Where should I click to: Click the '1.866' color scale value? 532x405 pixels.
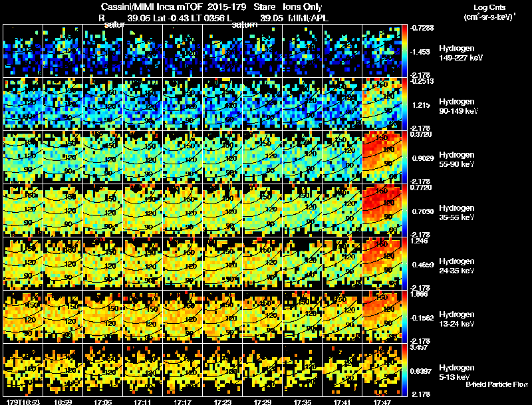click(419, 294)
